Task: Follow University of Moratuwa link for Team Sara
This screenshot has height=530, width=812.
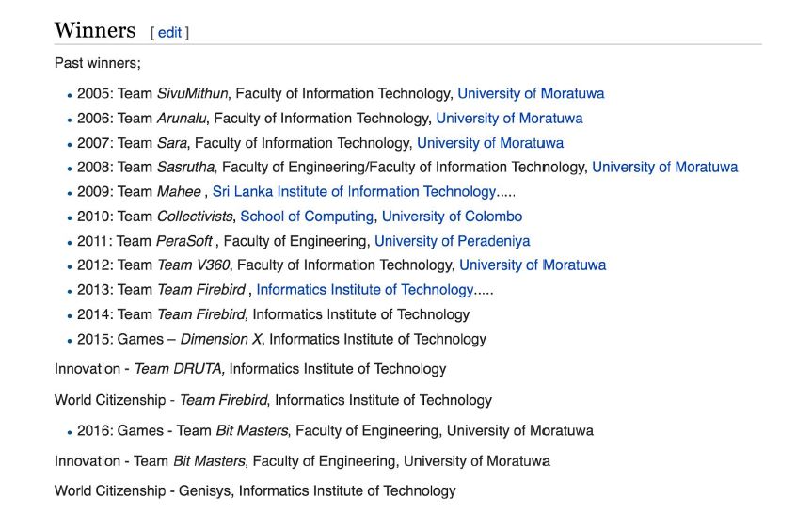Action: (490, 143)
